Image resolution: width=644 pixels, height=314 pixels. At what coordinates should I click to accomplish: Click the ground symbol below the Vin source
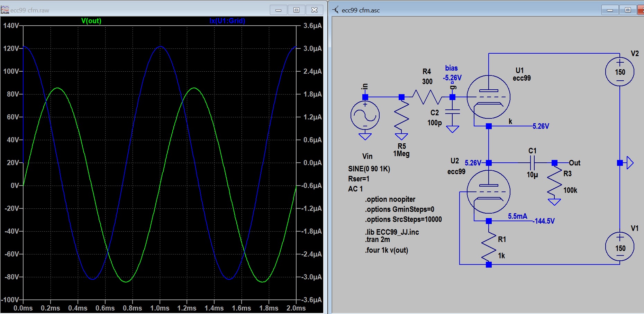coord(365,136)
